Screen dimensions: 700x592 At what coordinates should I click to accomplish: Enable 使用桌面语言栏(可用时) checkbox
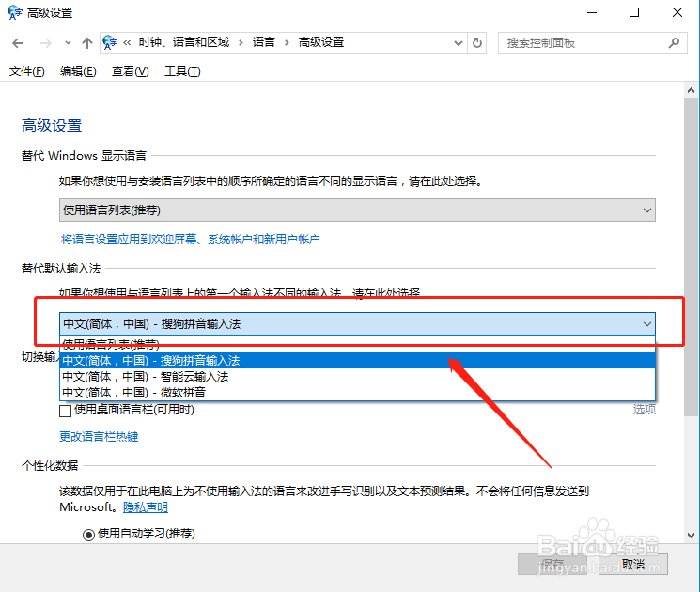65,411
